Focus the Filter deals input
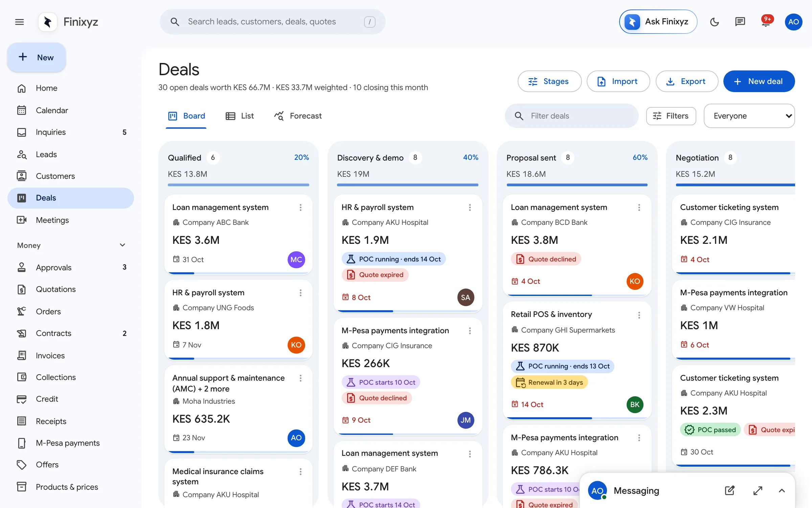Screen dimensions: 812x508 point(571,116)
